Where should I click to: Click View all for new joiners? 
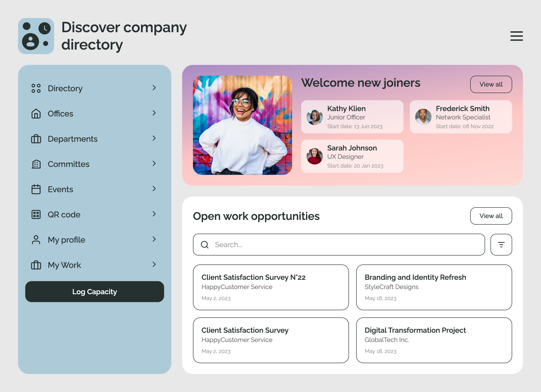(x=491, y=84)
